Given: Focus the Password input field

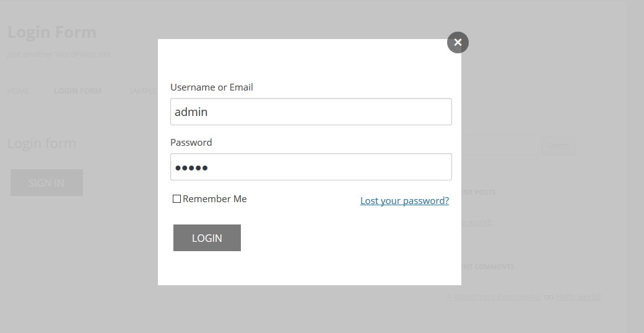Looking at the screenshot, I should [311, 166].
